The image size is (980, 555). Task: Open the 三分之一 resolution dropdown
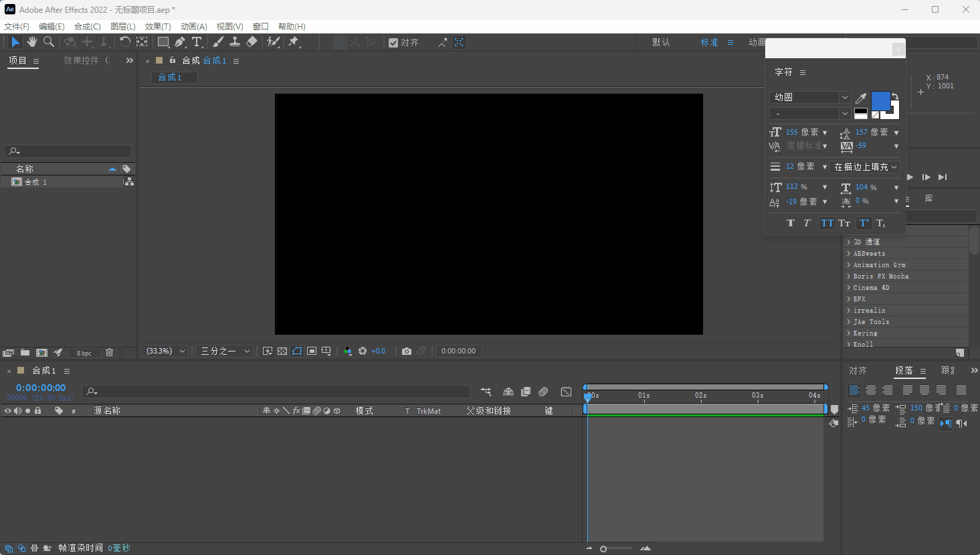tap(224, 351)
